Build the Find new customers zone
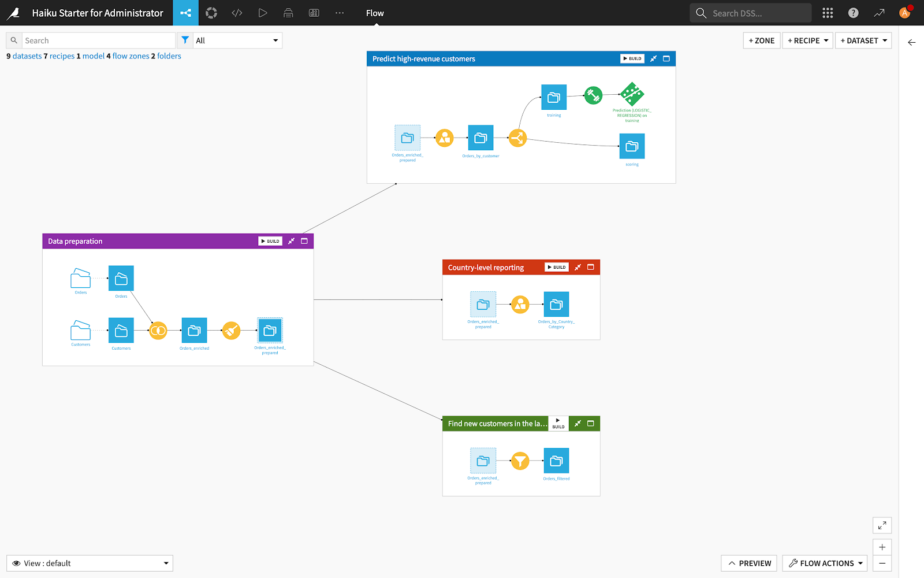The height and width of the screenshot is (578, 924). 558,424
